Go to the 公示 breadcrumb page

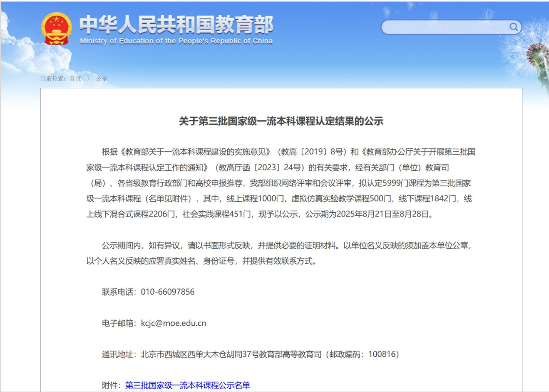pyautogui.click(x=102, y=79)
